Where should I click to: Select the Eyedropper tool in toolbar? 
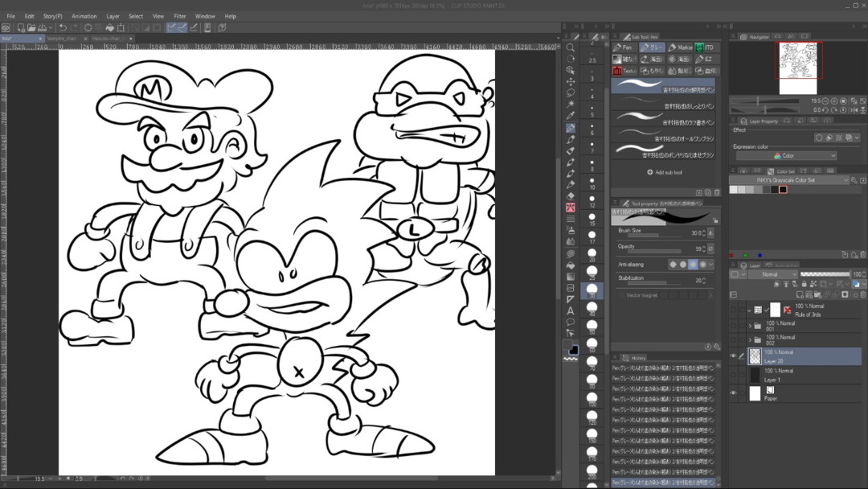[x=571, y=116]
